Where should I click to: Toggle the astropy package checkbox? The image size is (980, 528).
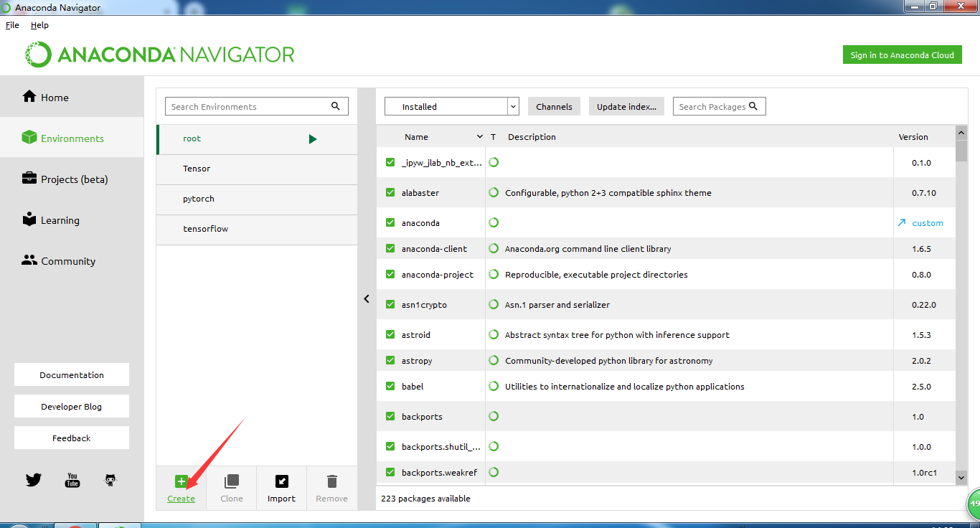390,360
